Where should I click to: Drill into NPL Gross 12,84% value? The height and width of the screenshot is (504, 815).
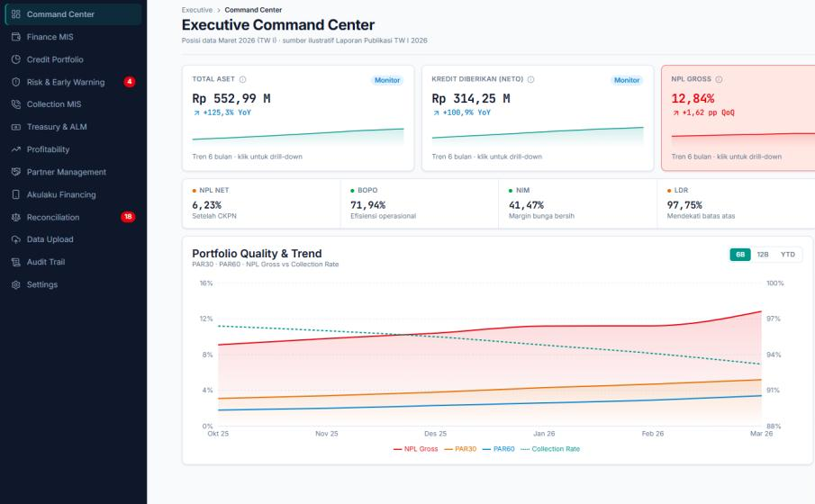click(693, 99)
